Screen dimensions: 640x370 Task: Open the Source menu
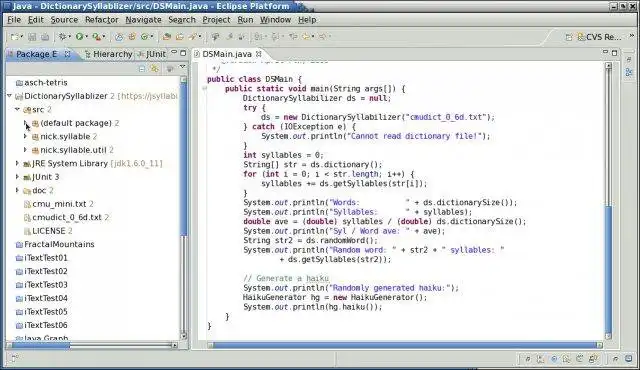click(x=64, y=20)
